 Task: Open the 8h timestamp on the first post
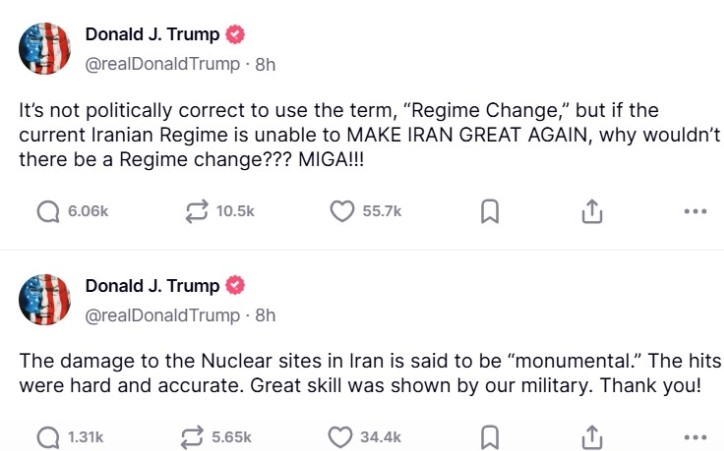coord(265,64)
